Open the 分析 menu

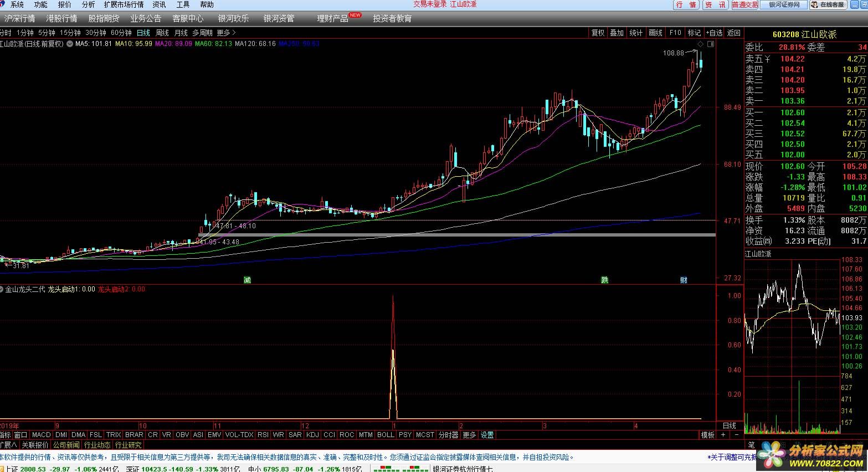tap(88, 4)
